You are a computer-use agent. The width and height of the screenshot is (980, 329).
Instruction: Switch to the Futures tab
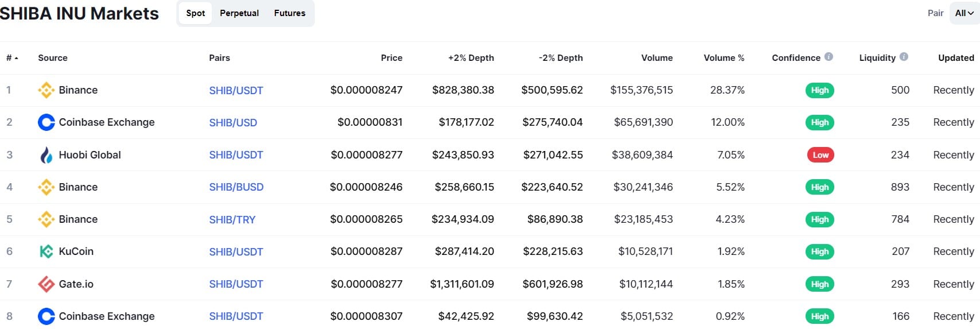[x=290, y=13]
